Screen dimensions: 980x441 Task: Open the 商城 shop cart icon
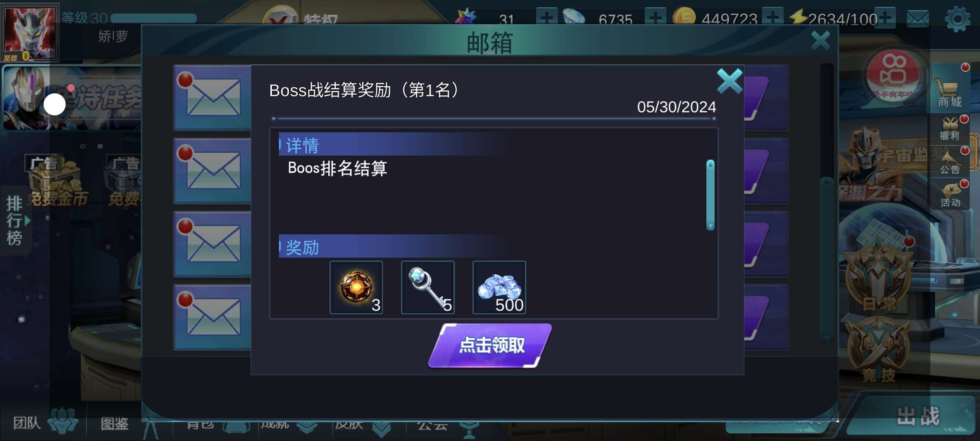pos(949,92)
